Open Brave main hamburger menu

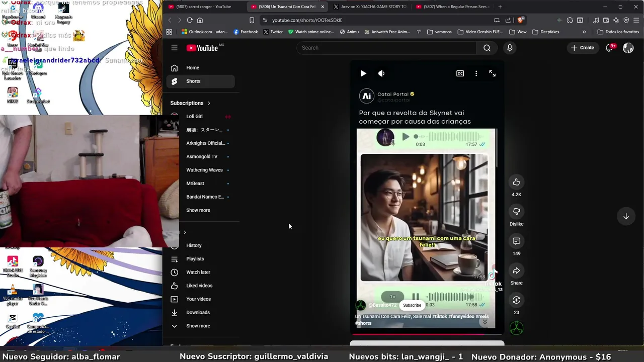click(x=636, y=20)
